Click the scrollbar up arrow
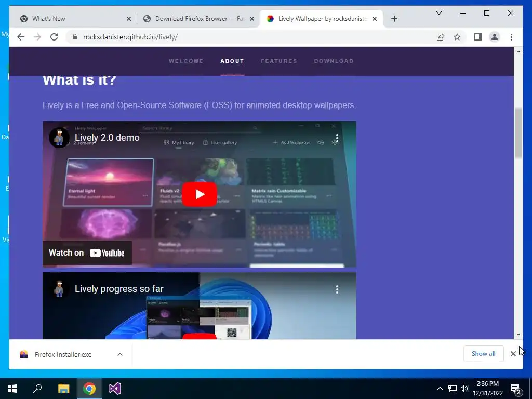Image resolution: width=532 pixels, height=399 pixels. coord(518,51)
